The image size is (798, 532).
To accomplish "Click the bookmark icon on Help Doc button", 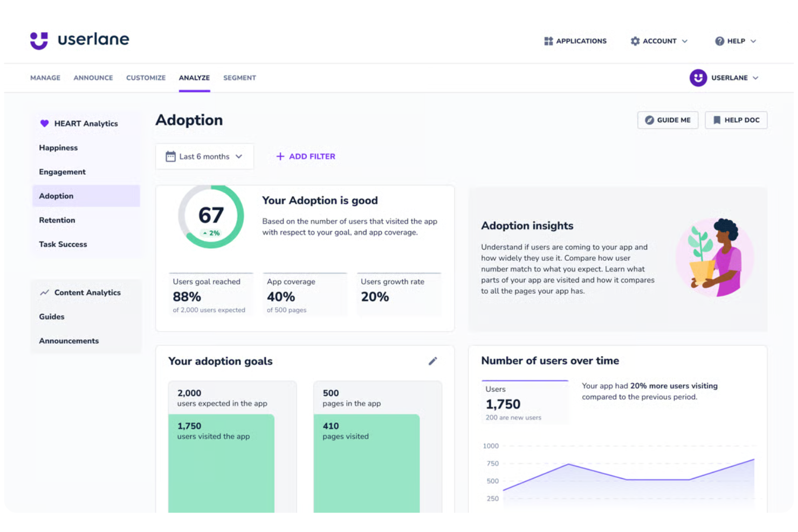I will (718, 120).
